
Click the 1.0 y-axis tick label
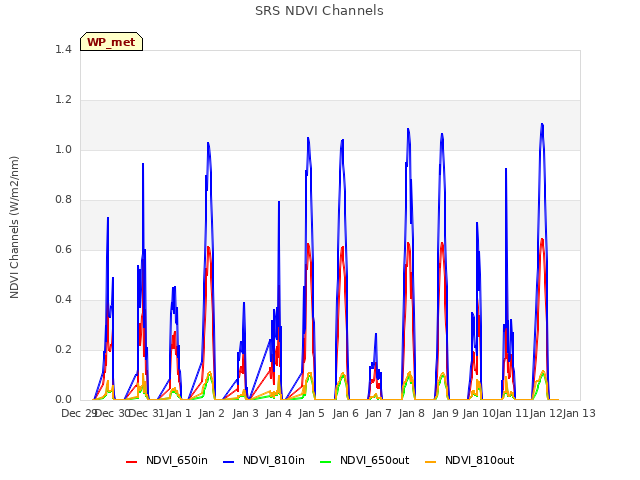[63, 149]
